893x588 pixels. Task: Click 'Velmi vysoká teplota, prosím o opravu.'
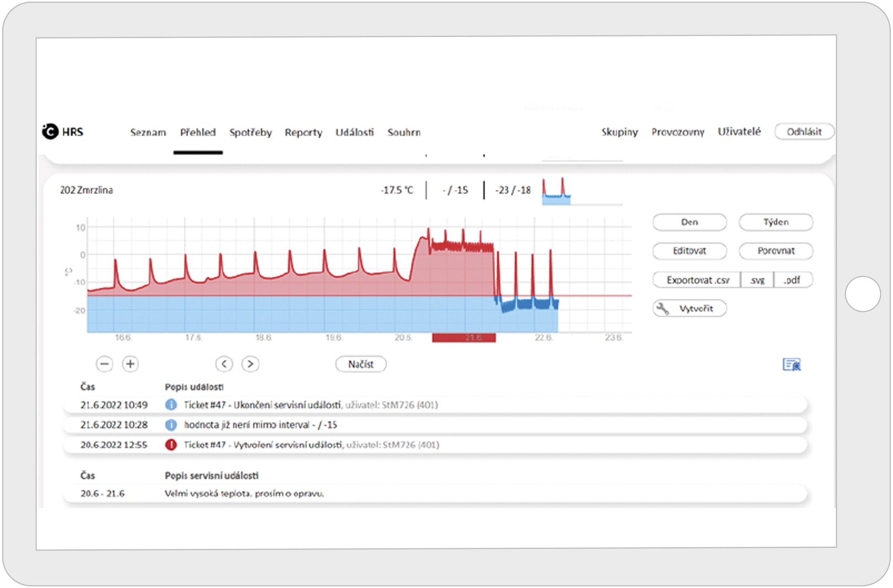point(244,494)
